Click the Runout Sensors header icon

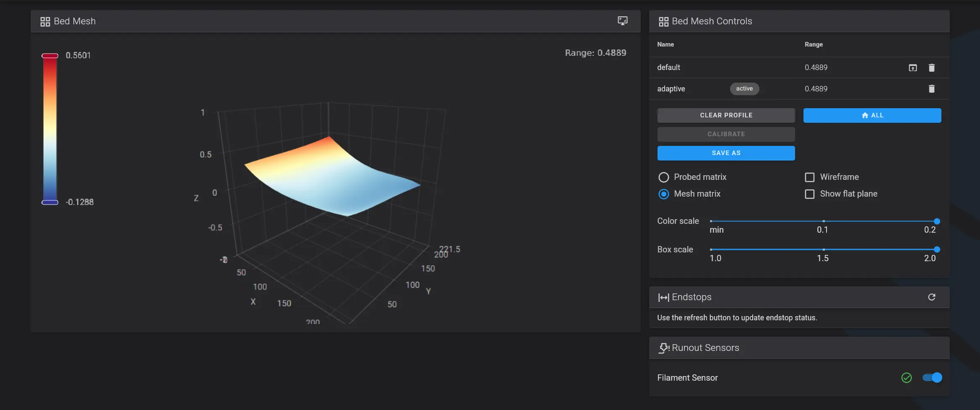point(663,348)
